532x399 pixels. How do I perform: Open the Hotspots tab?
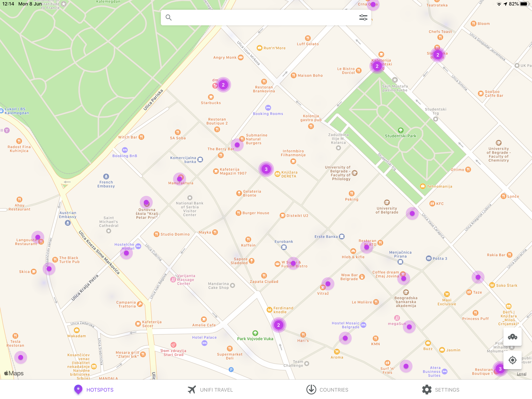(x=94, y=390)
